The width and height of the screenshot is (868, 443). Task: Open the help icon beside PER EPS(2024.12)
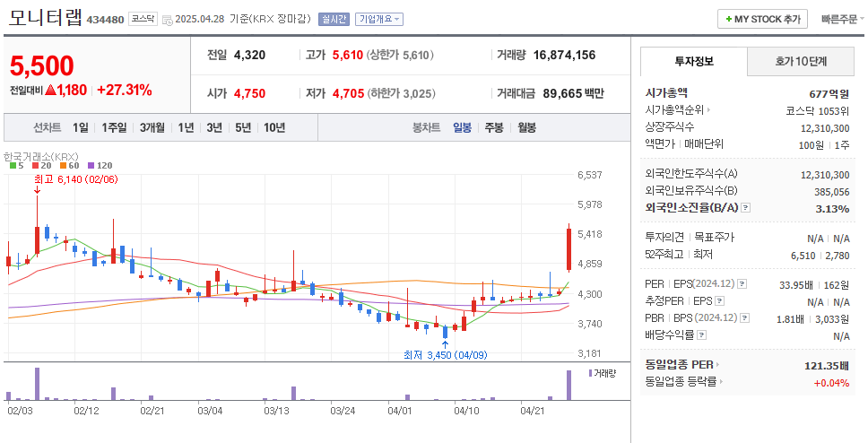point(742,284)
